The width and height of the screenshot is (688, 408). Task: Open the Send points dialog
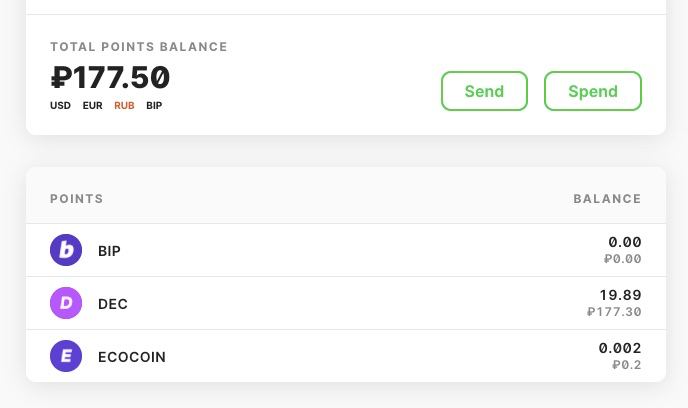tap(484, 91)
